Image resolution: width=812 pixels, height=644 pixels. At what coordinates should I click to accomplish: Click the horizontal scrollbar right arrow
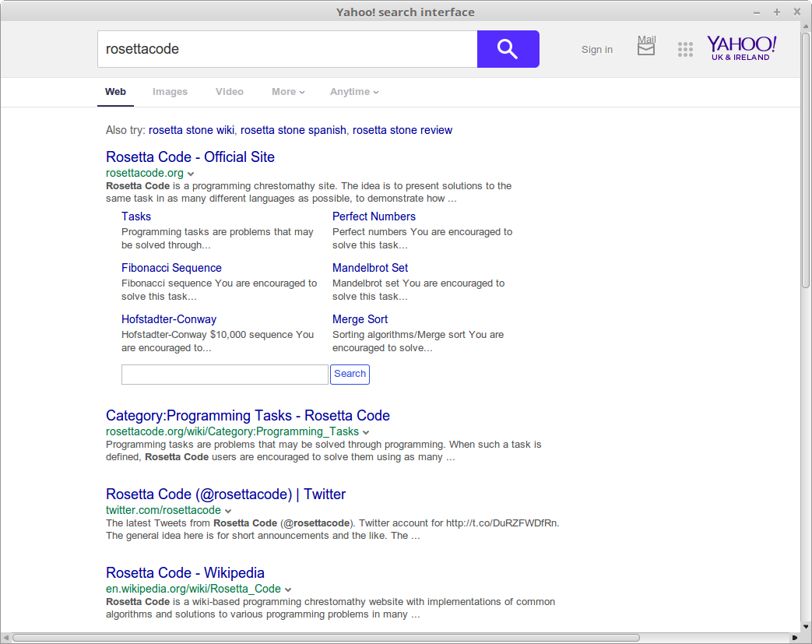coord(795,638)
